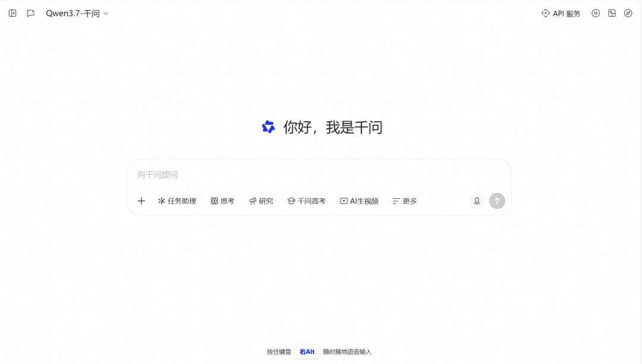Click the mini-window shrink icon

tap(612, 14)
